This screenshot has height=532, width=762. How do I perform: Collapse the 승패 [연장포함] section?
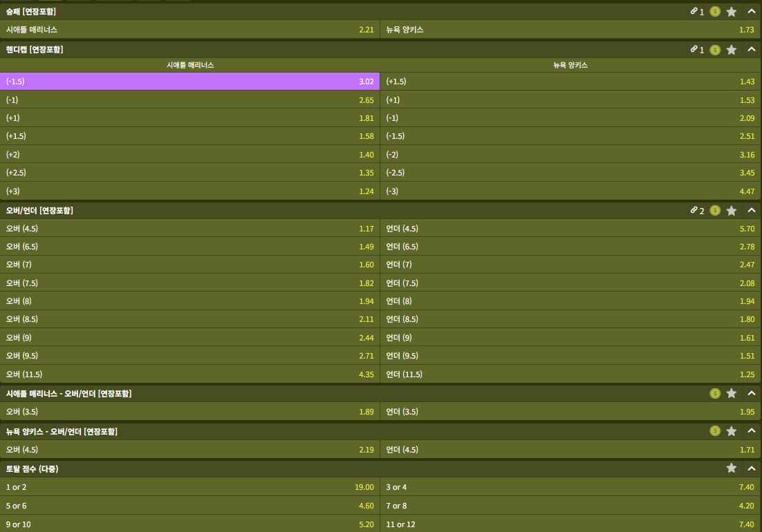point(752,11)
